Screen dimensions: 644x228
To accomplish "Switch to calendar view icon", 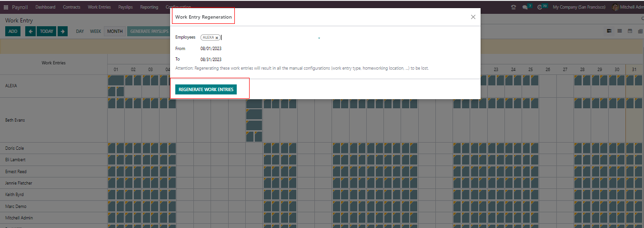I will [x=630, y=31].
